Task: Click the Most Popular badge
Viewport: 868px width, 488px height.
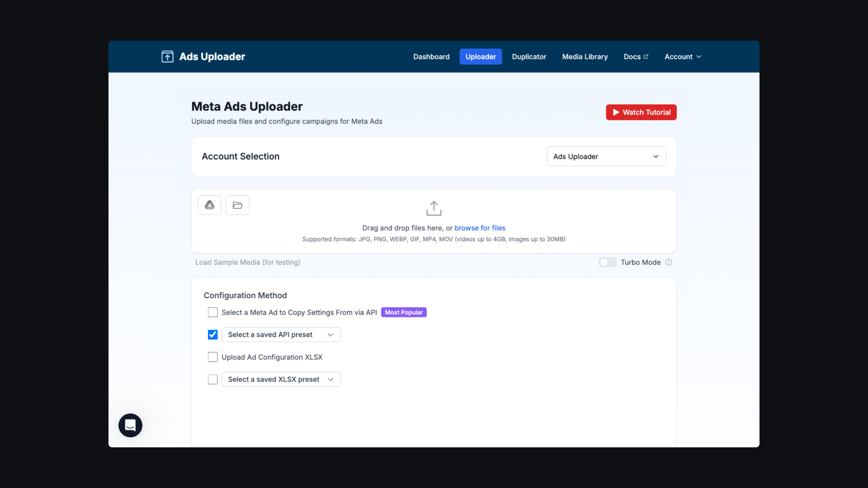Action: [404, 312]
